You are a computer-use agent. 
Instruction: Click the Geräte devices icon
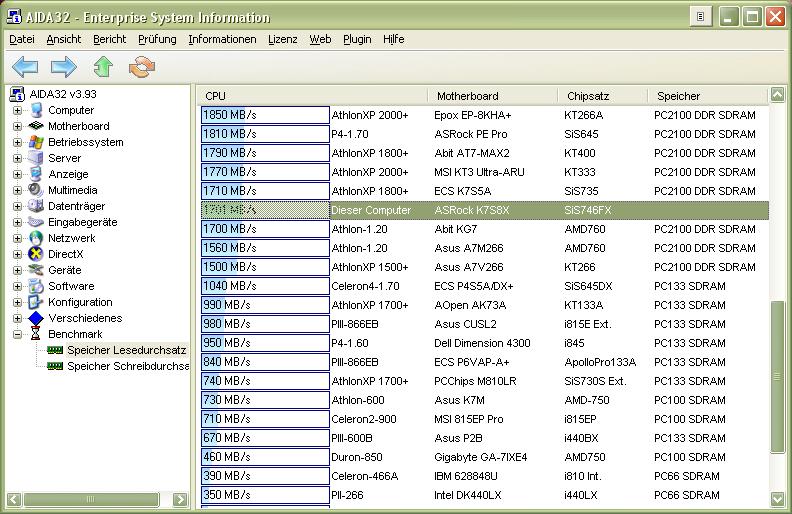pos(36,270)
